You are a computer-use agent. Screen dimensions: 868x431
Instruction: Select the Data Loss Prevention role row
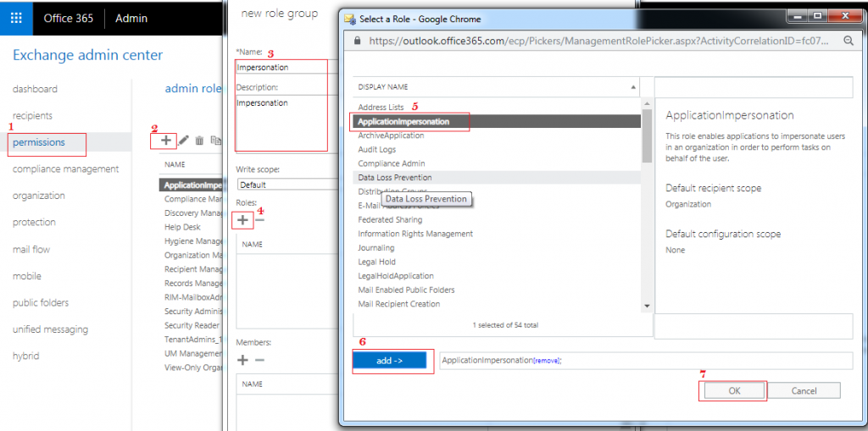pyautogui.click(x=497, y=178)
